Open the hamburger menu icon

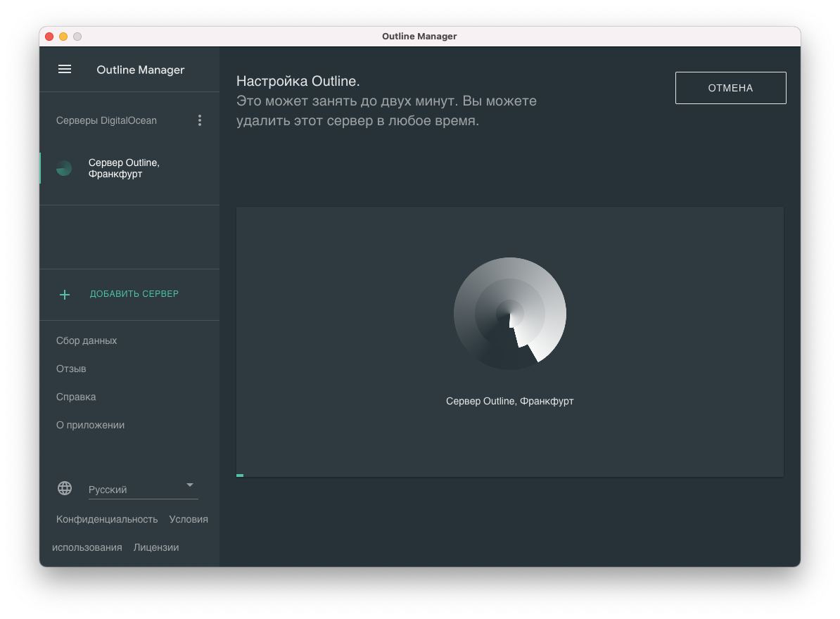pos(65,70)
